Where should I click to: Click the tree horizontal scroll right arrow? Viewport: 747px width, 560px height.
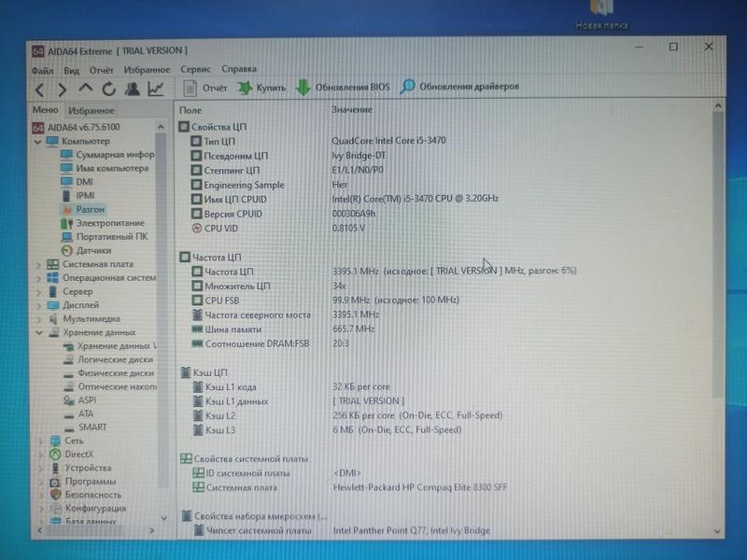pyautogui.click(x=152, y=530)
